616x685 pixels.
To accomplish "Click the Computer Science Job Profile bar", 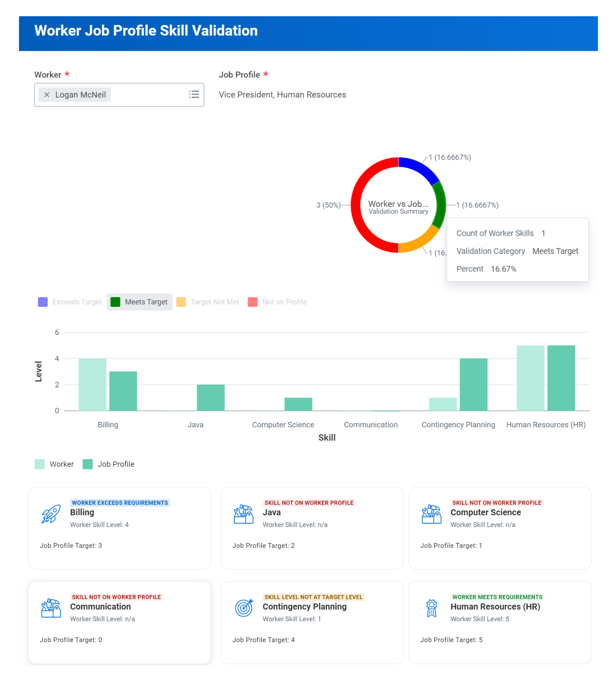I will 298,404.
